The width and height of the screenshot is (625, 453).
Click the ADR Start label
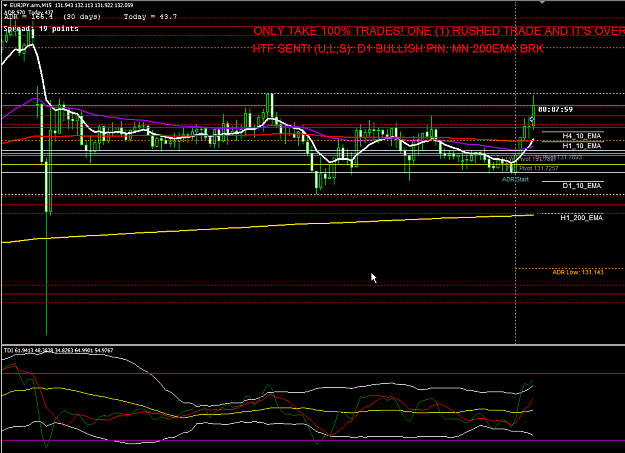(x=515, y=179)
